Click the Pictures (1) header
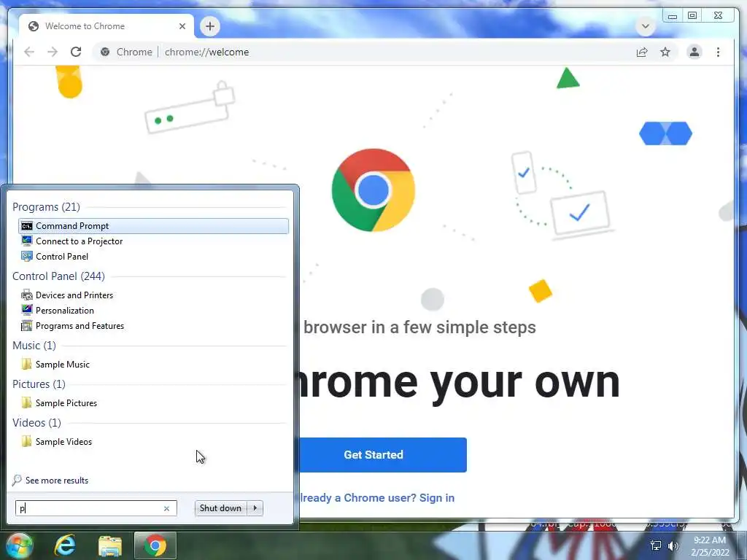 39,384
